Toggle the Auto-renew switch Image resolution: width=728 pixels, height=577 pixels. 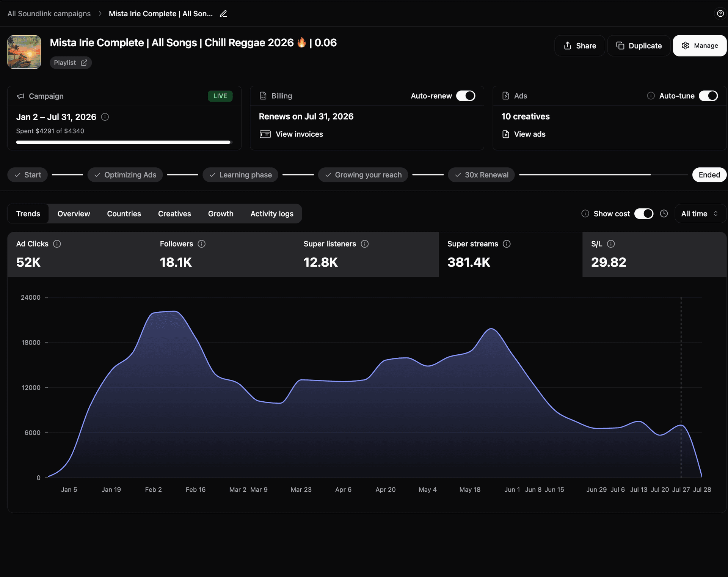466,96
